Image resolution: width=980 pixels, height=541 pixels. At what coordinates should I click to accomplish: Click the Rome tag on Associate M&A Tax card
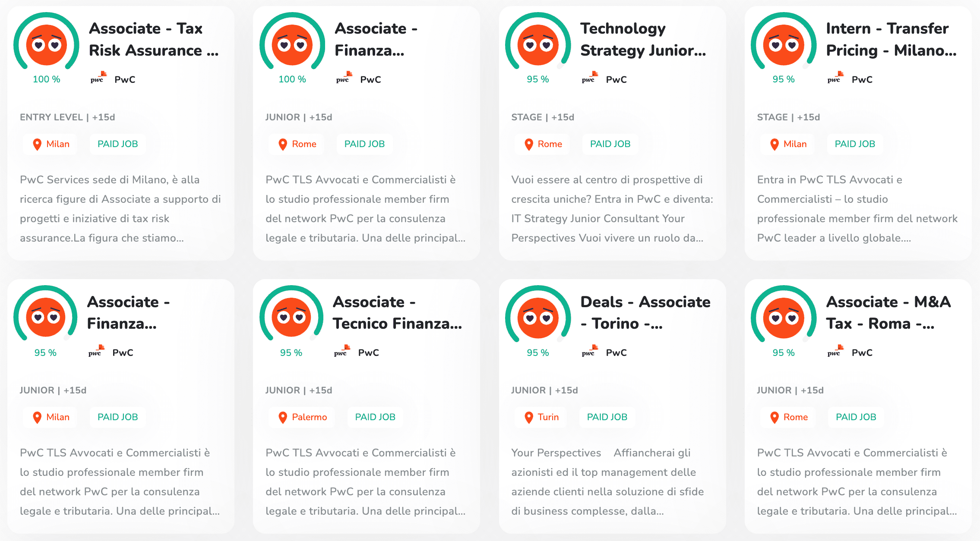pos(788,417)
